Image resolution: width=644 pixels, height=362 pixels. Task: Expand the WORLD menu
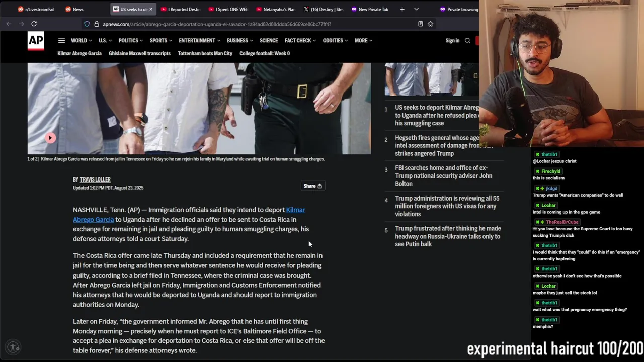point(81,41)
